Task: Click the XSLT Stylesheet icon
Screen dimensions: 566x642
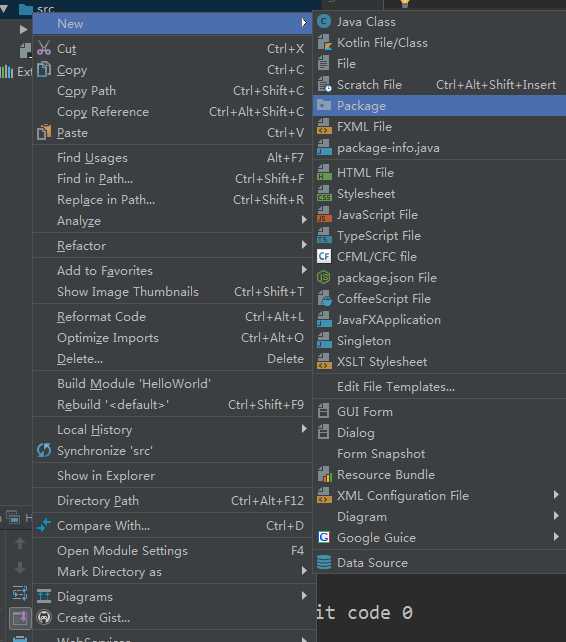Action: point(324,362)
